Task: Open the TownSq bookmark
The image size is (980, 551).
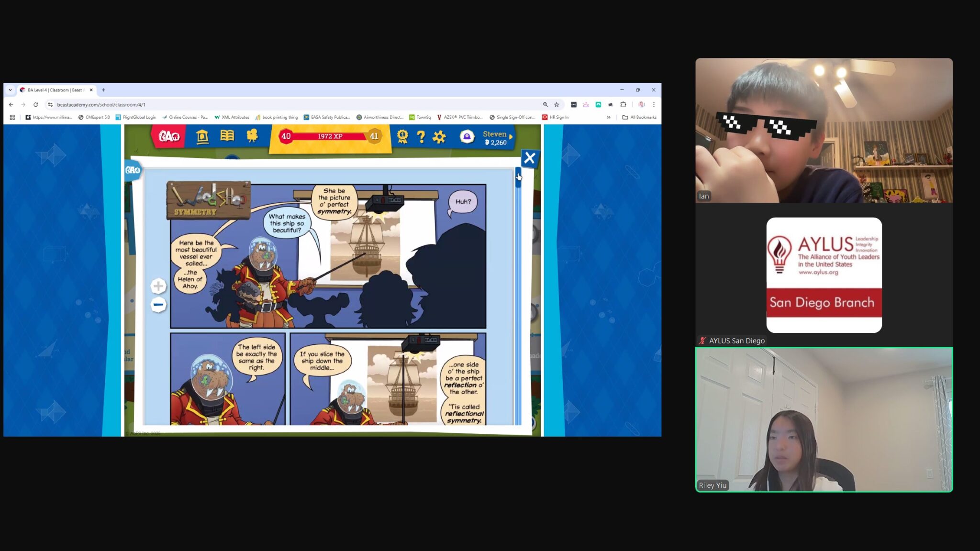Action: click(420, 117)
